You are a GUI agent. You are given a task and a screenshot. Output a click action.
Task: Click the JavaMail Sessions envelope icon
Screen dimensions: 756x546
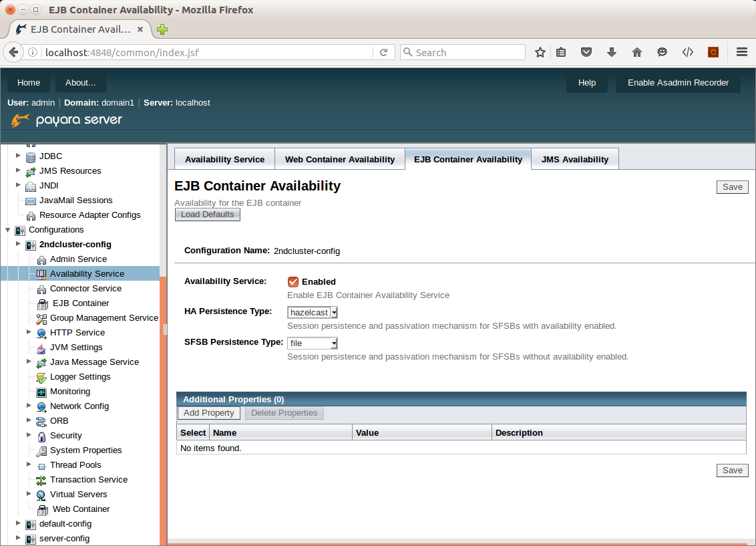coord(31,200)
